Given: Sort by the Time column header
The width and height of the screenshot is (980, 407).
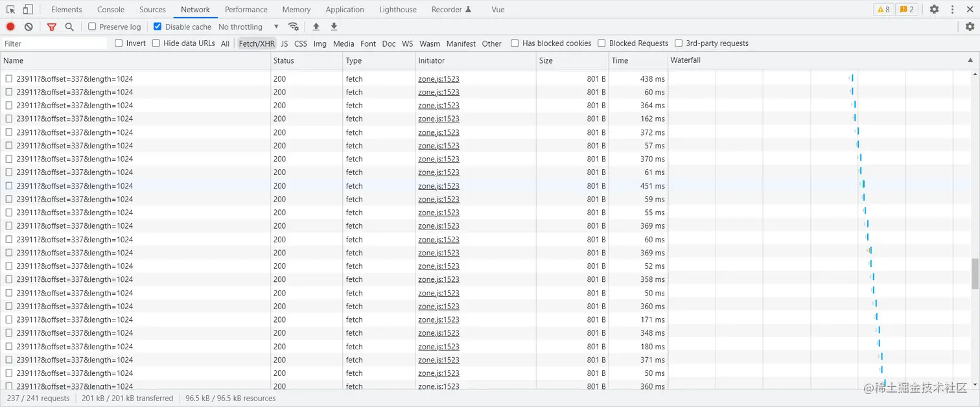Looking at the screenshot, I should pyautogui.click(x=638, y=60).
